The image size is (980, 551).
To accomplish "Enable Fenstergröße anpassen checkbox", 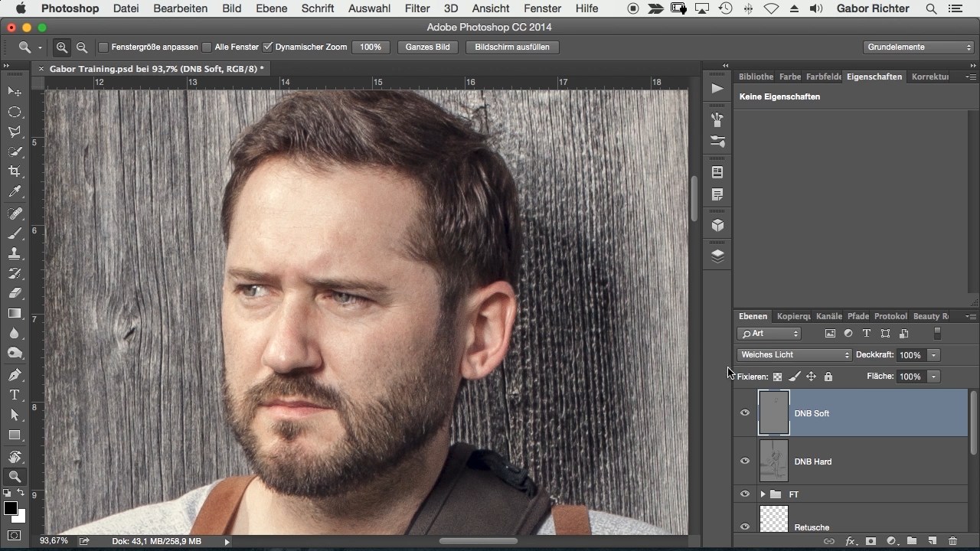I will pyautogui.click(x=103, y=47).
